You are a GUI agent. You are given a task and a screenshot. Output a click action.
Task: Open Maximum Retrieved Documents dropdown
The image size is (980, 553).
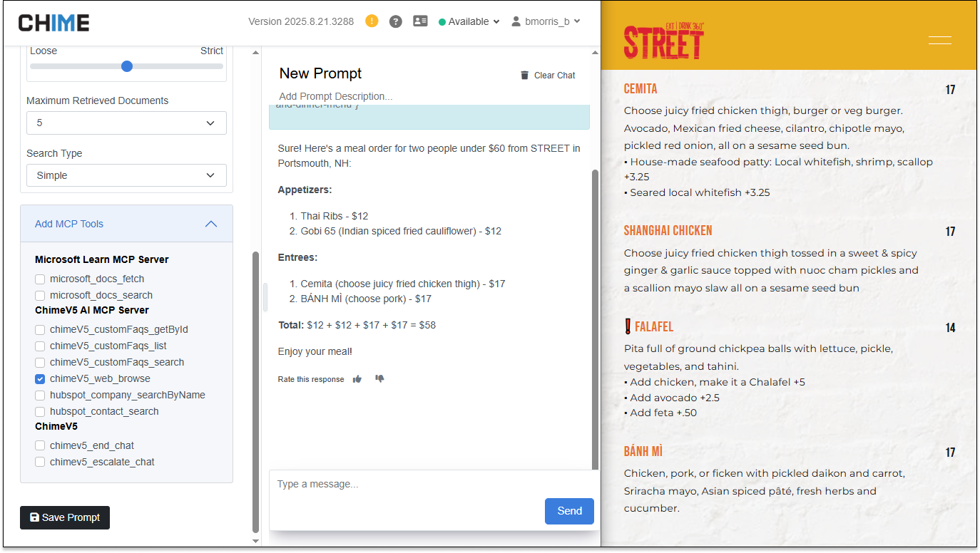126,123
